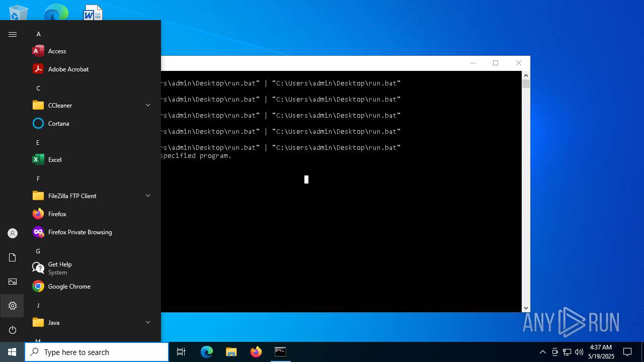Launch Firefox from the Start menu list
644x362 pixels.
tap(93, 214)
